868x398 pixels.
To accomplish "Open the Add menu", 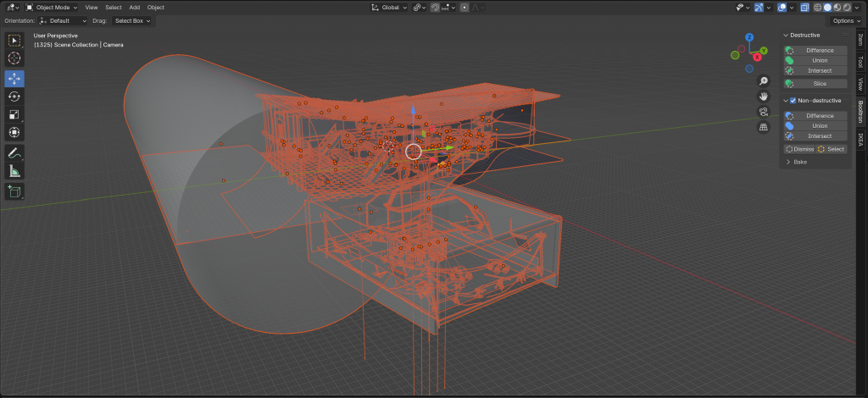I will (x=134, y=7).
